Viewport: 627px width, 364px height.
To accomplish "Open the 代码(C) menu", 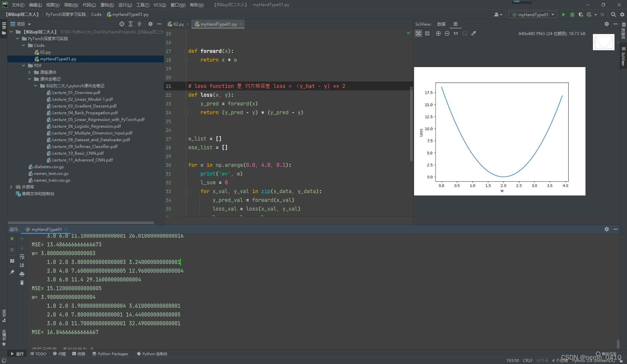I will 89,5.
